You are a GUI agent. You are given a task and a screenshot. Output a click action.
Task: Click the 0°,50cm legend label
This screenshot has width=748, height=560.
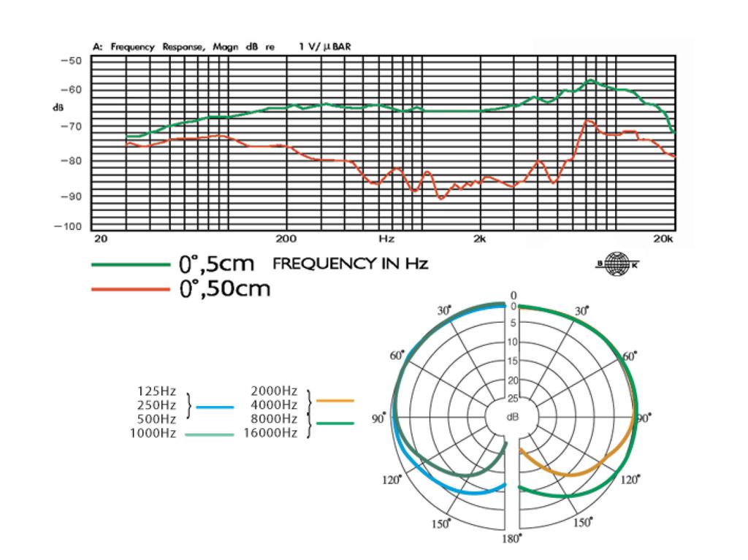(x=226, y=289)
